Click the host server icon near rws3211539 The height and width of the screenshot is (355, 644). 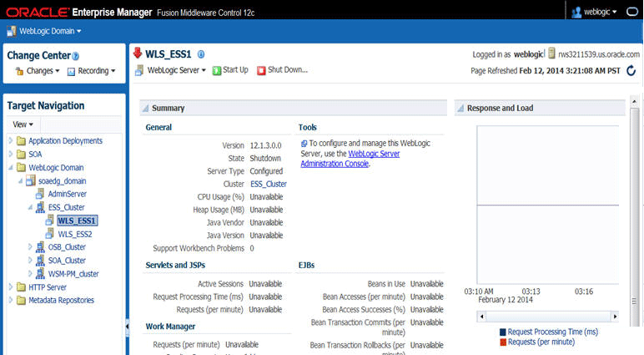pos(552,53)
